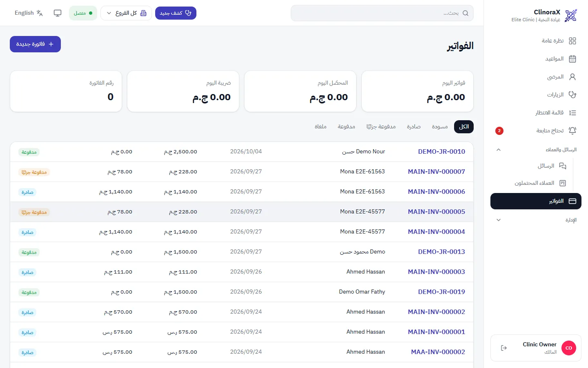Click the search (بحث) input field
Screen dimensions: 588x368
pyautogui.click(x=382, y=13)
